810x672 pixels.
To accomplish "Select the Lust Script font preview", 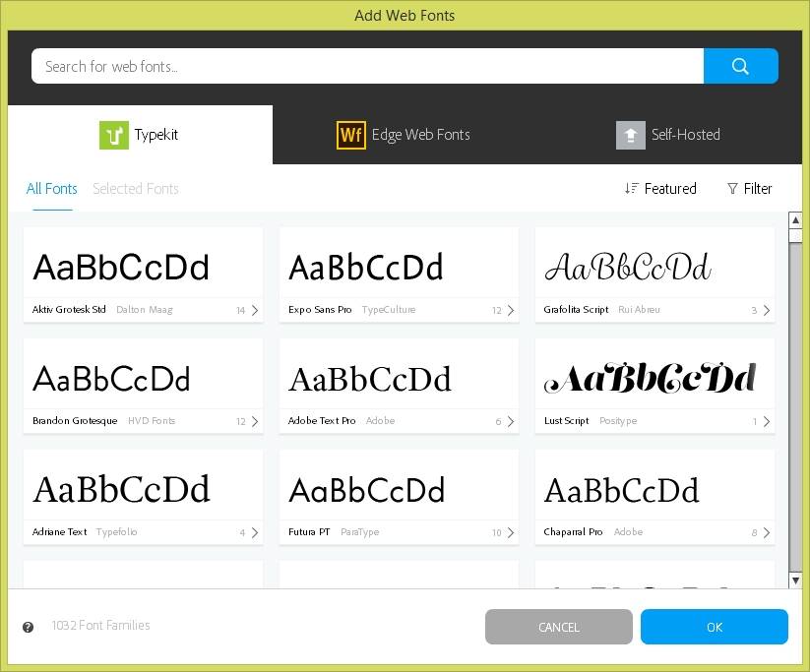I will pos(654,374).
